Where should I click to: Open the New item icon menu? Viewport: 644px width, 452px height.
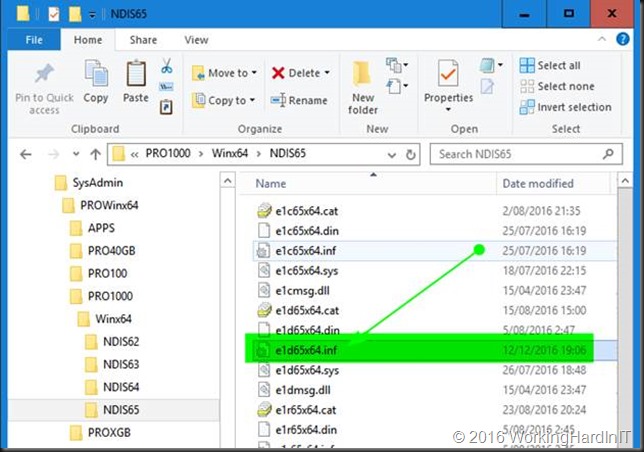click(397, 65)
